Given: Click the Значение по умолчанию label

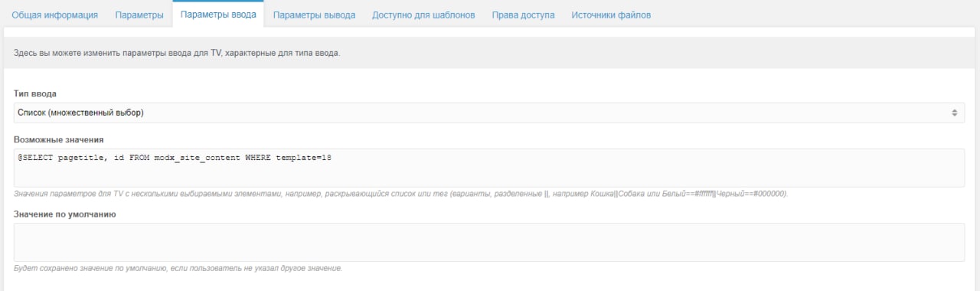Looking at the screenshot, I should click(65, 214).
